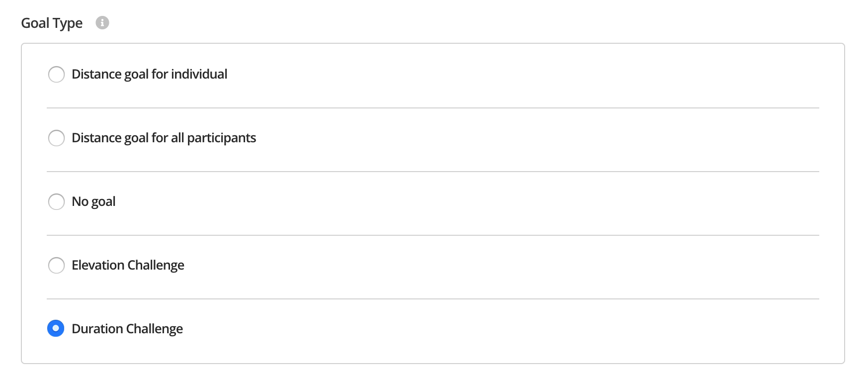Enable the "Elevation Challenge" radio button
This screenshot has height=380, width=868.
tap(56, 266)
